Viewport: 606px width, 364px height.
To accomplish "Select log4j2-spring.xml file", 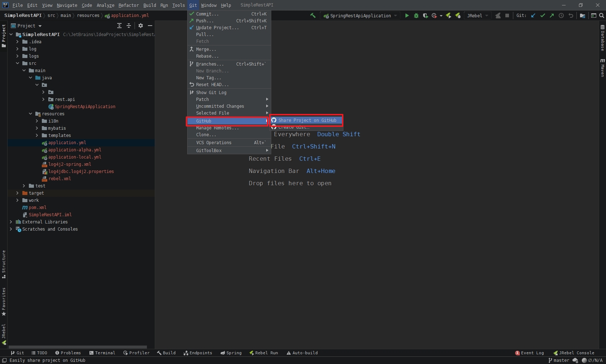I will [70, 164].
